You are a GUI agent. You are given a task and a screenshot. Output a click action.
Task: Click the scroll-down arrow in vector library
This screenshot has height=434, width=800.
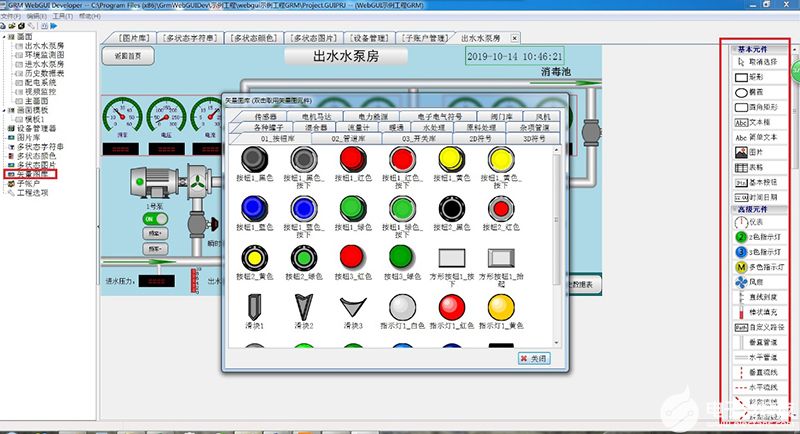coord(556,343)
